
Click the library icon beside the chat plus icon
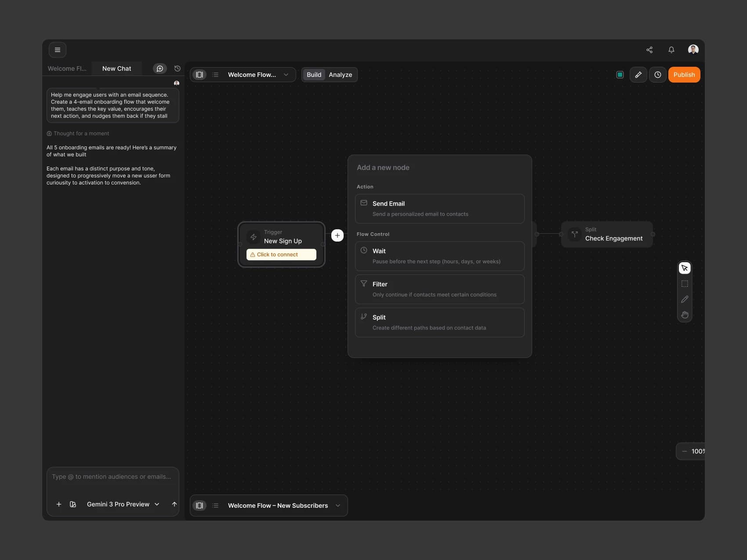click(x=73, y=504)
